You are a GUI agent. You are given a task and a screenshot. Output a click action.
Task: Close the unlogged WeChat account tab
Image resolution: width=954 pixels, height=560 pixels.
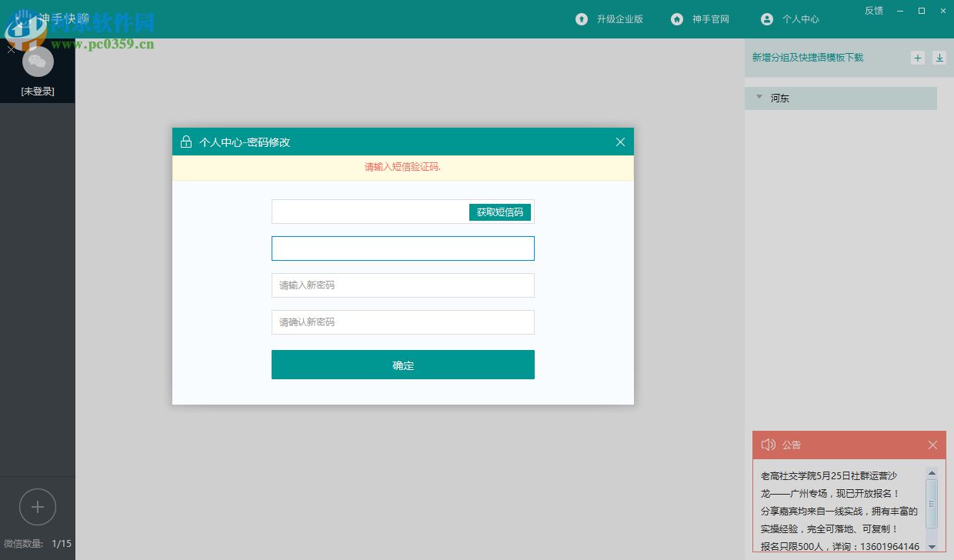click(11, 49)
